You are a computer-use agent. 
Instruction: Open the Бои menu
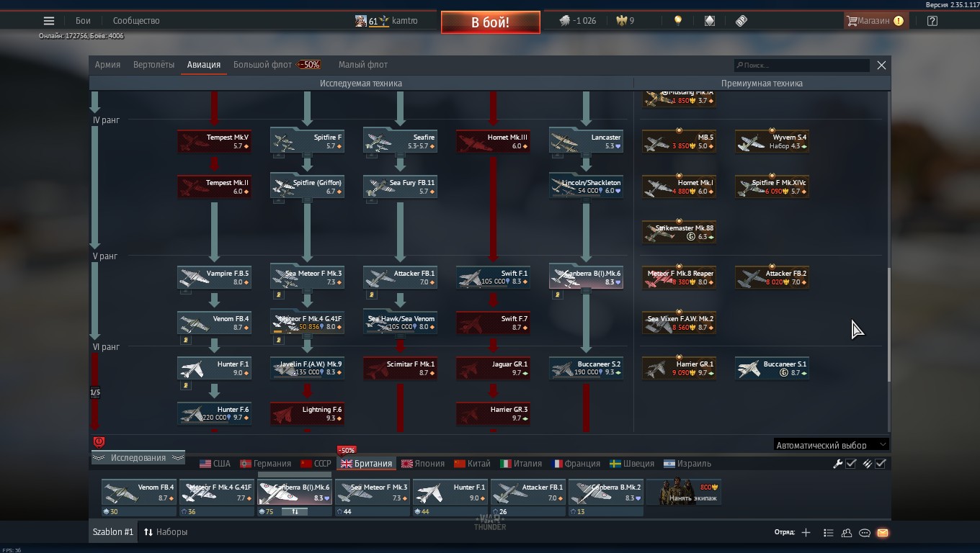coord(84,21)
